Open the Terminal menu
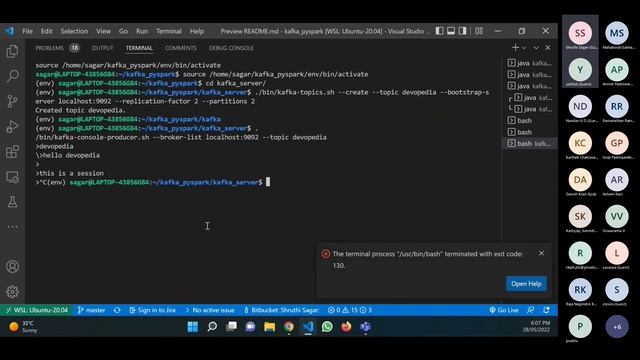This screenshot has width=640, height=360. [169, 31]
